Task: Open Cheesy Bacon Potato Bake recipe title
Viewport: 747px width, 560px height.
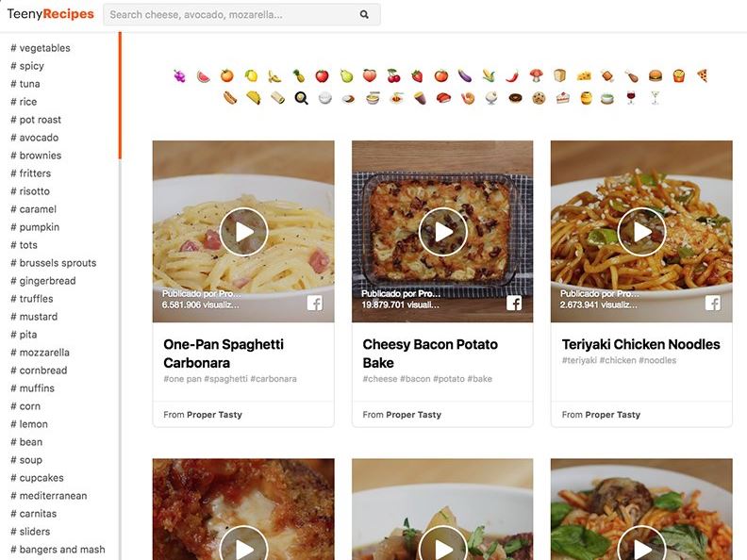Action: coord(430,354)
